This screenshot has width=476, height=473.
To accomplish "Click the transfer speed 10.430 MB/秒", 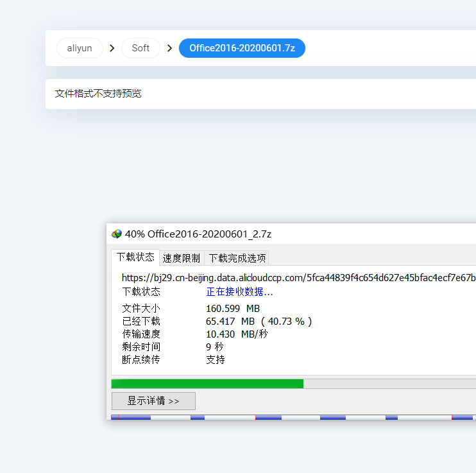I will (x=237, y=334).
